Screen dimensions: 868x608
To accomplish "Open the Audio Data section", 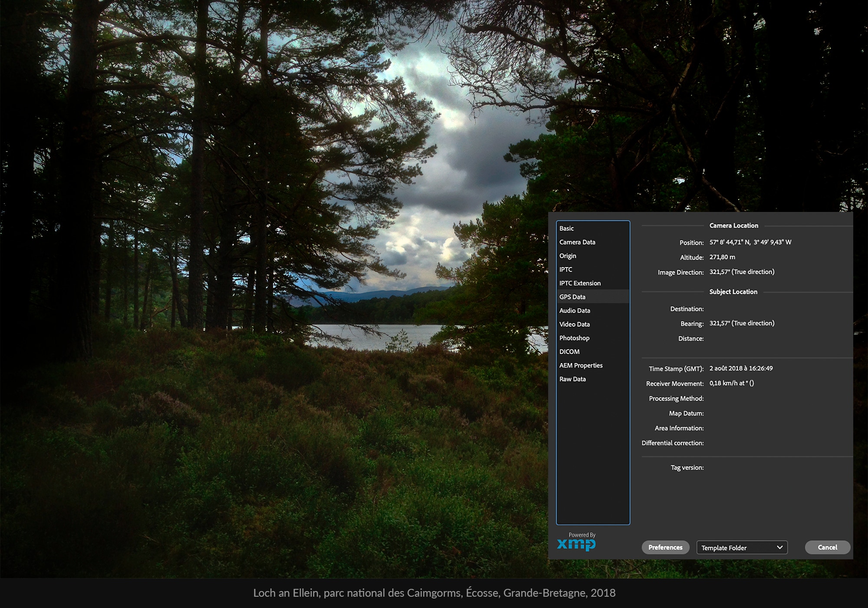I will (x=575, y=311).
